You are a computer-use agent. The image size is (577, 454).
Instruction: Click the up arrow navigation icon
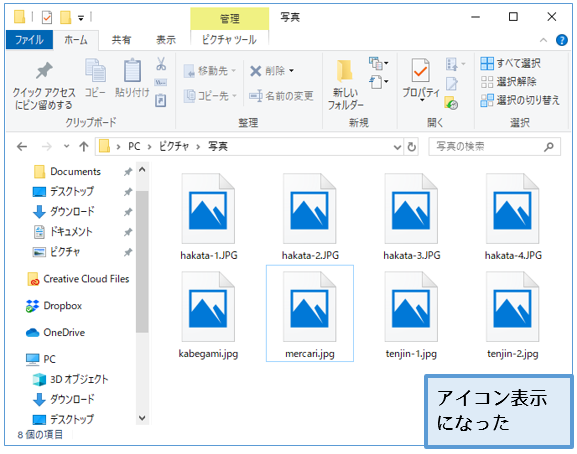[x=84, y=147]
